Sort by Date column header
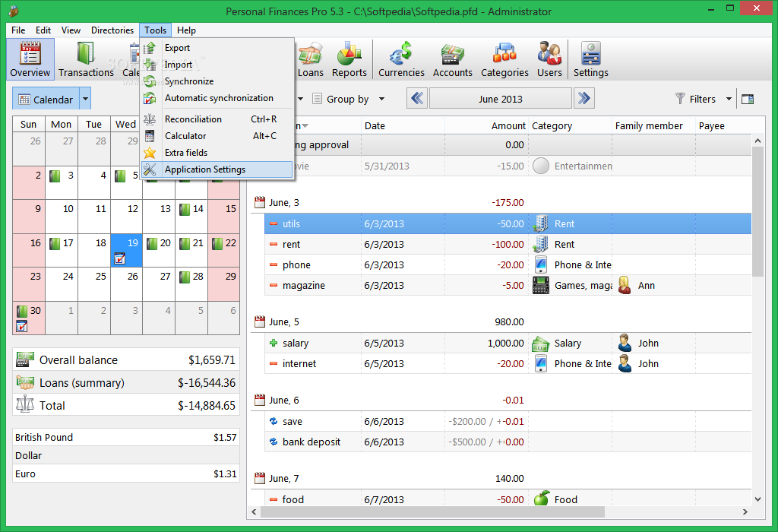Image resolution: width=778 pixels, height=532 pixels. click(403, 125)
